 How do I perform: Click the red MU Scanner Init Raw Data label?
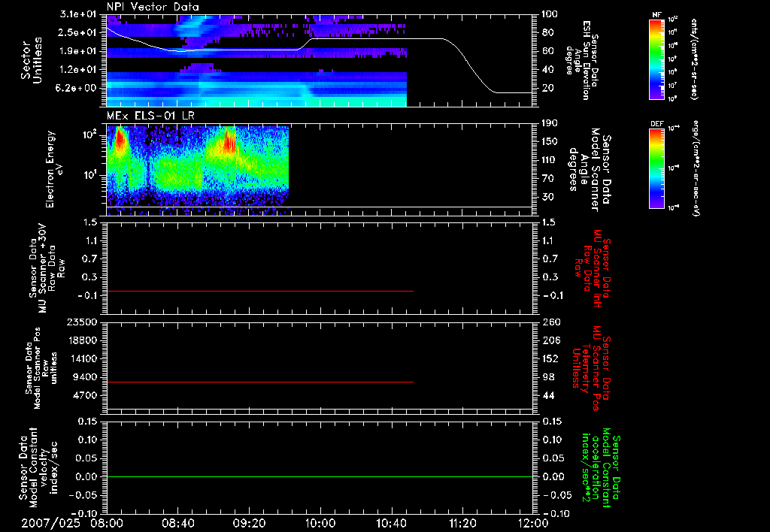(591, 268)
